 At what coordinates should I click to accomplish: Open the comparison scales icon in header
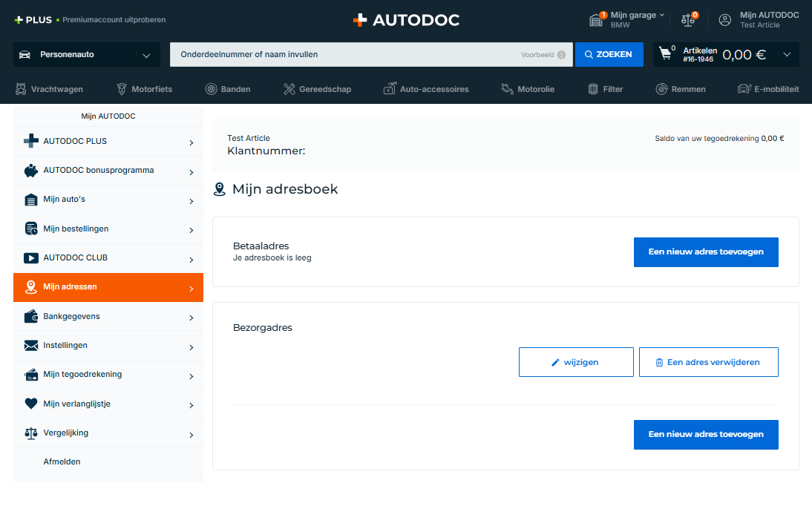click(688, 20)
